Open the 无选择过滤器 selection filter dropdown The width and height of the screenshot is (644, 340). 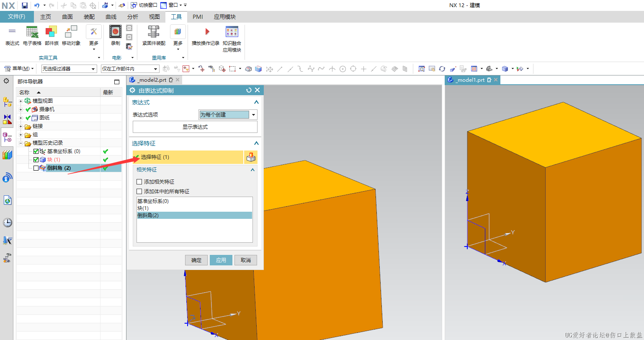pyautogui.click(x=69, y=69)
